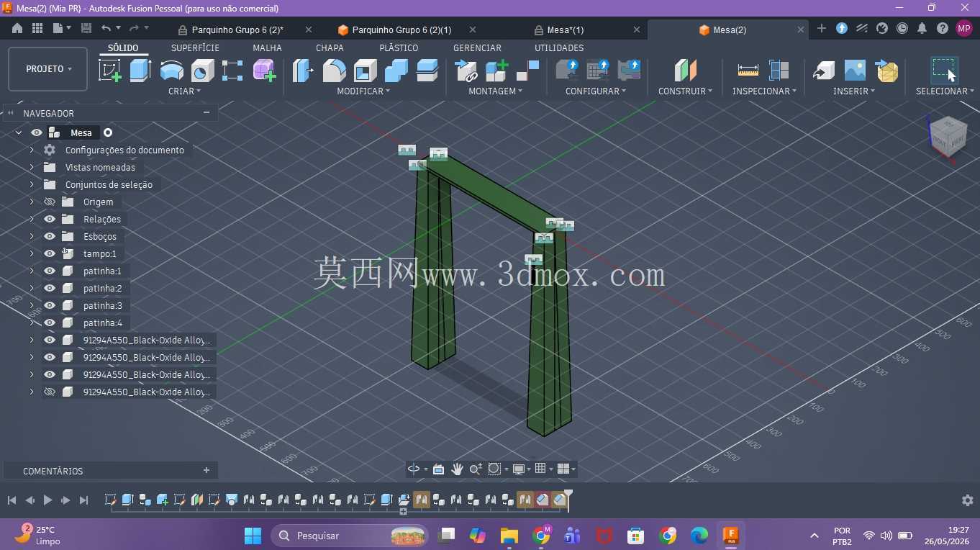Image resolution: width=980 pixels, height=550 pixels.
Task: Click the Windows search box
Action: tap(350, 536)
